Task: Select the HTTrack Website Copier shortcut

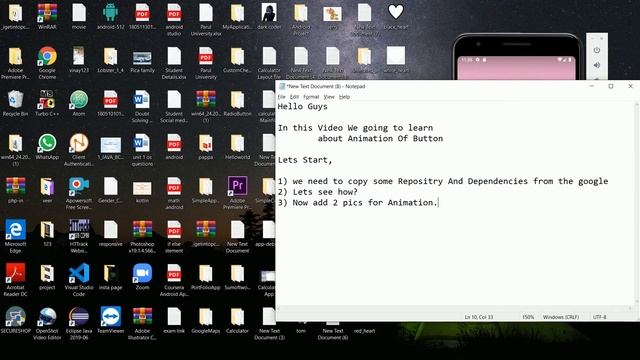Action: (79, 237)
